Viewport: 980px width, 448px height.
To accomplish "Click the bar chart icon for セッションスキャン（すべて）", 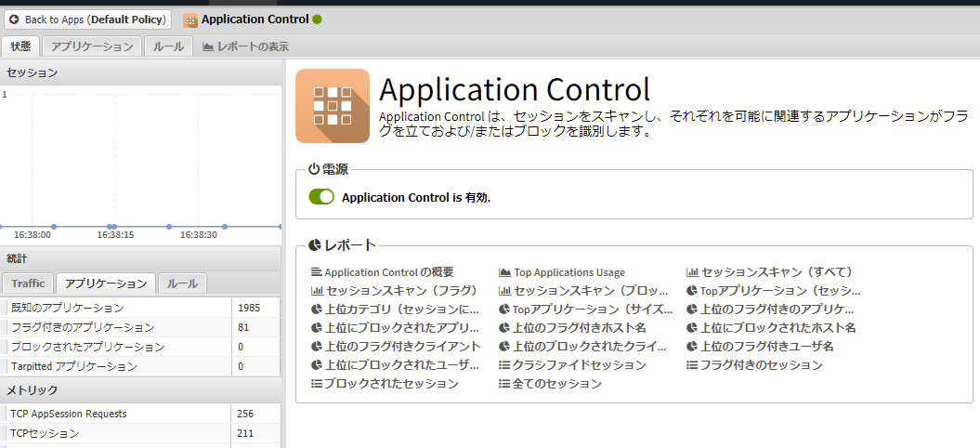I will tap(692, 272).
